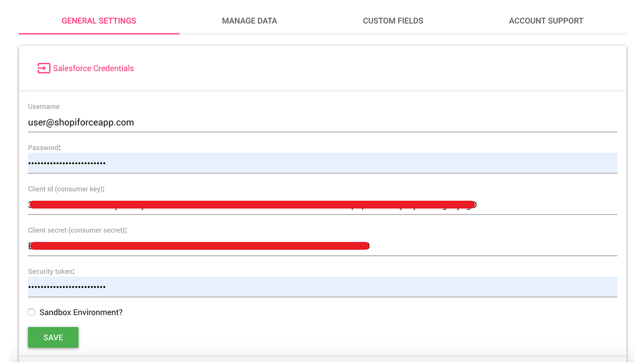Click the SAVE button
This screenshot has width=644, height=362.
pos(53,337)
